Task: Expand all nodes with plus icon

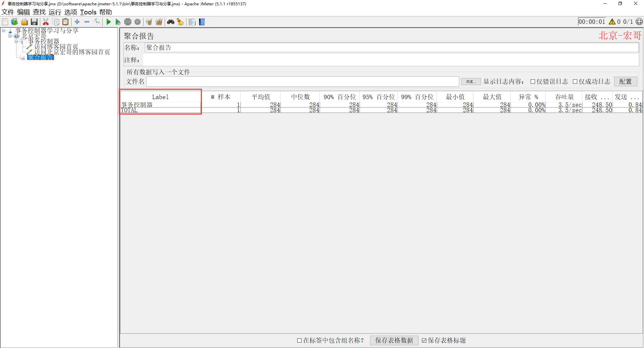Action: 77,22
